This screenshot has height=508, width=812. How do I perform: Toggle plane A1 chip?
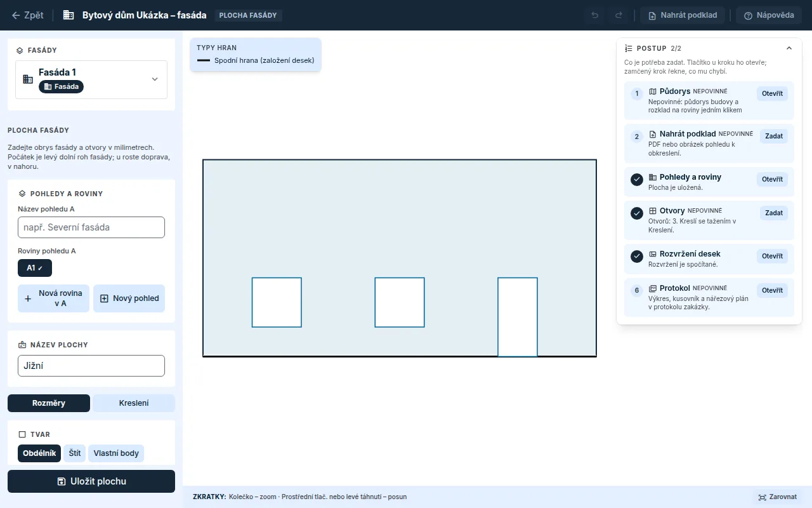35,268
